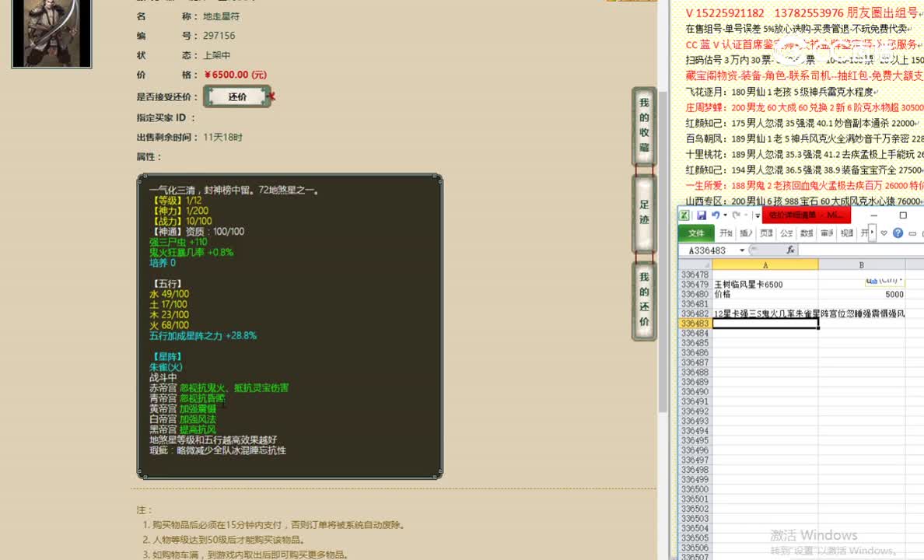This screenshot has height=560, width=924.
Task: Open the Excel help question mark
Action: click(898, 233)
